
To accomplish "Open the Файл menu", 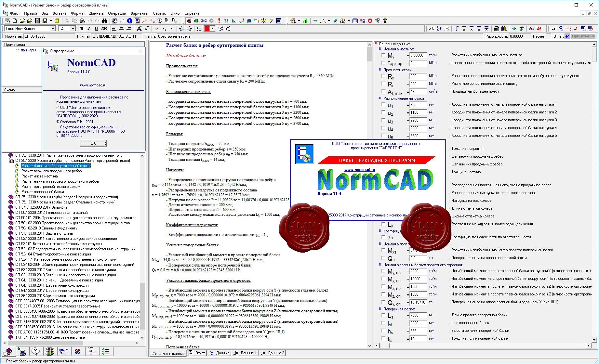I will [15, 13].
